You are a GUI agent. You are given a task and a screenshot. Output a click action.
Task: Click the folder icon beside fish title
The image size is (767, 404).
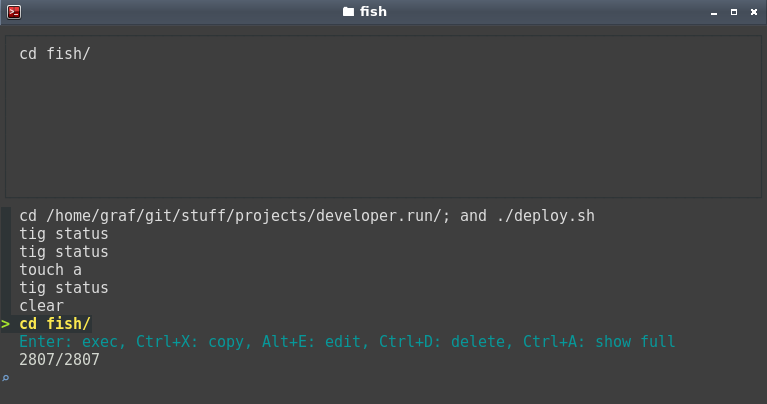coord(348,12)
